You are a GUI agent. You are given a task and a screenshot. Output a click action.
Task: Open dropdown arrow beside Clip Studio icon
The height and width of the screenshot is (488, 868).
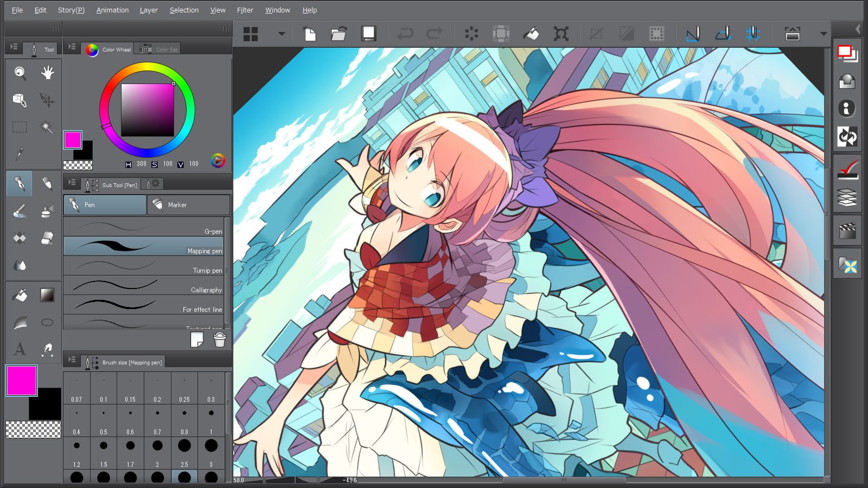[x=281, y=34]
